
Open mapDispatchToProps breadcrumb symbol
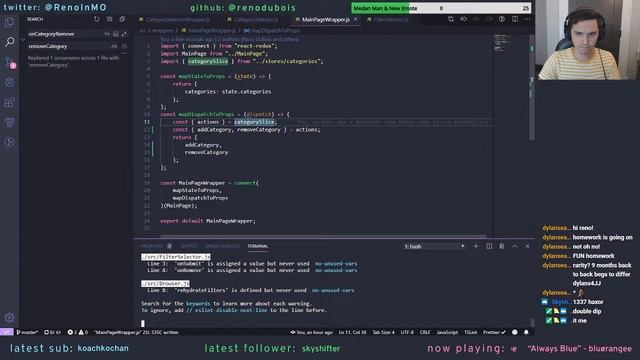(271, 31)
